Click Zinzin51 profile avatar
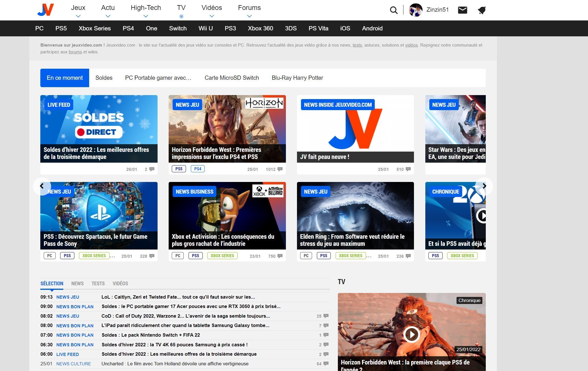The height and width of the screenshot is (371, 588). click(416, 10)
